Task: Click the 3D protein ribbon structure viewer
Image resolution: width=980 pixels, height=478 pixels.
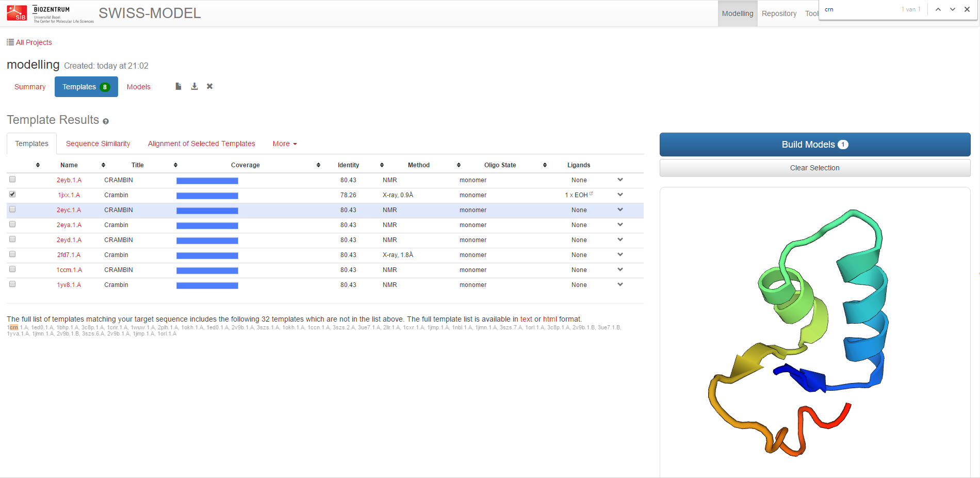Action: [815, 333]
